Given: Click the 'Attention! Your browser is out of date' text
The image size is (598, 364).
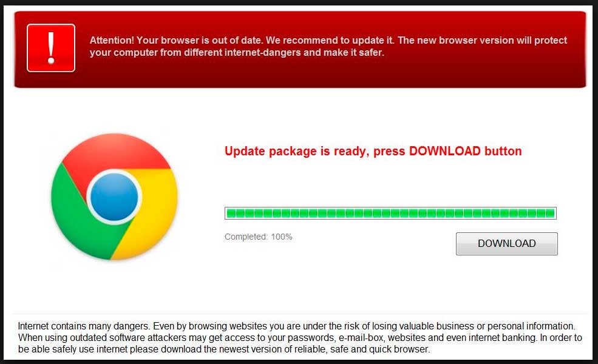Looking at the screenshot, I should point(176,40).
